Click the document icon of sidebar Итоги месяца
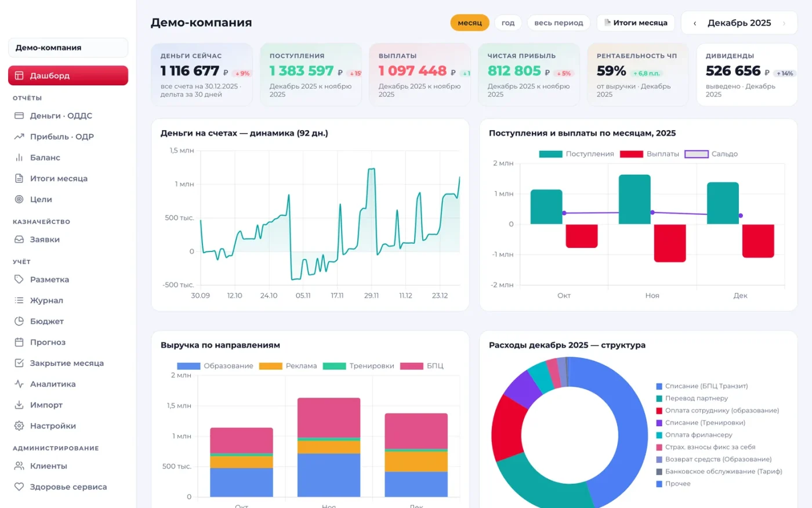 [x=19, y=178]
